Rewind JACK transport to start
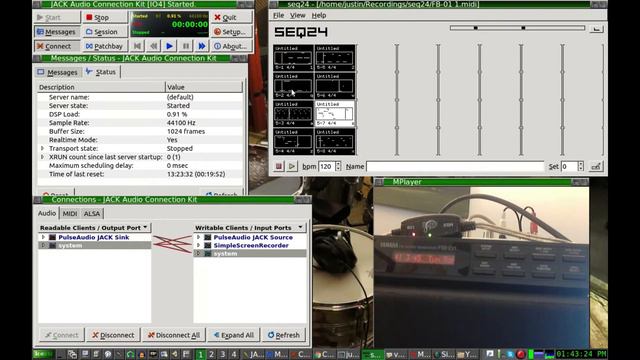640x360 pixels. click(137, 46)
